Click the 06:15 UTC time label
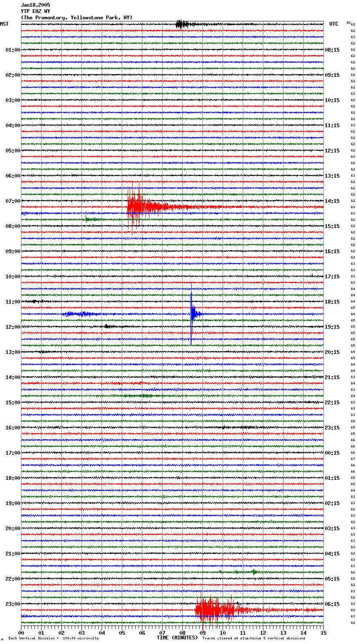357x644 pixels. [x=332, y=604]
